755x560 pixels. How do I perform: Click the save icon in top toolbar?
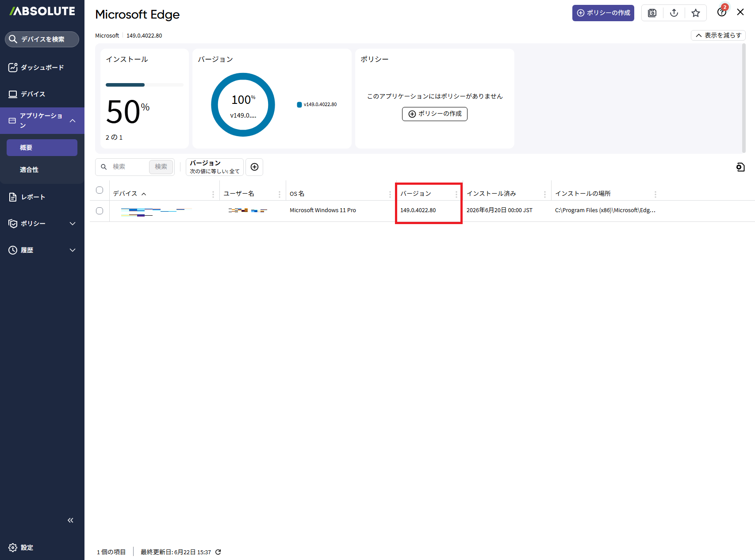pyautogui.click(x=652, y=13)
